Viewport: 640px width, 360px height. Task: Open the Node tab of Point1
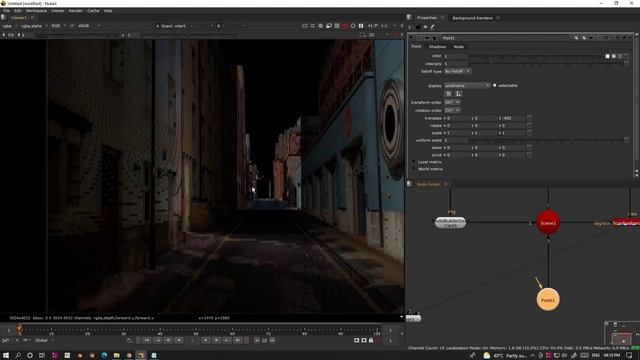coord(458,47)
